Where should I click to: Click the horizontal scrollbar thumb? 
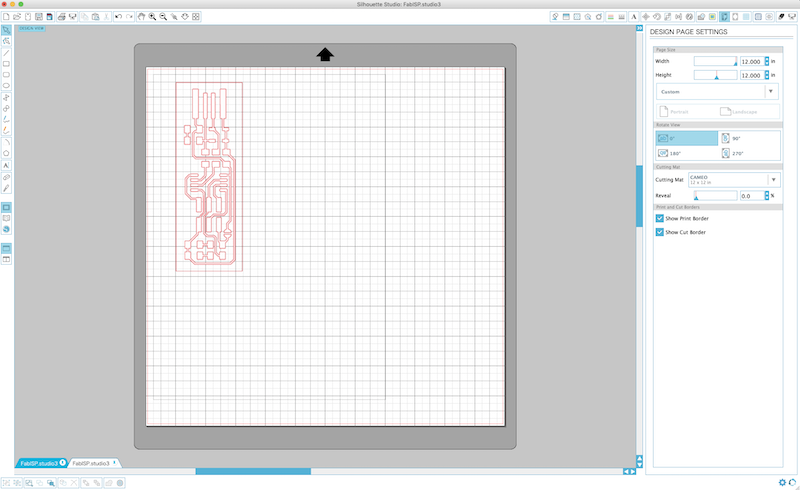pyautogui.click(x=253, y=472)
